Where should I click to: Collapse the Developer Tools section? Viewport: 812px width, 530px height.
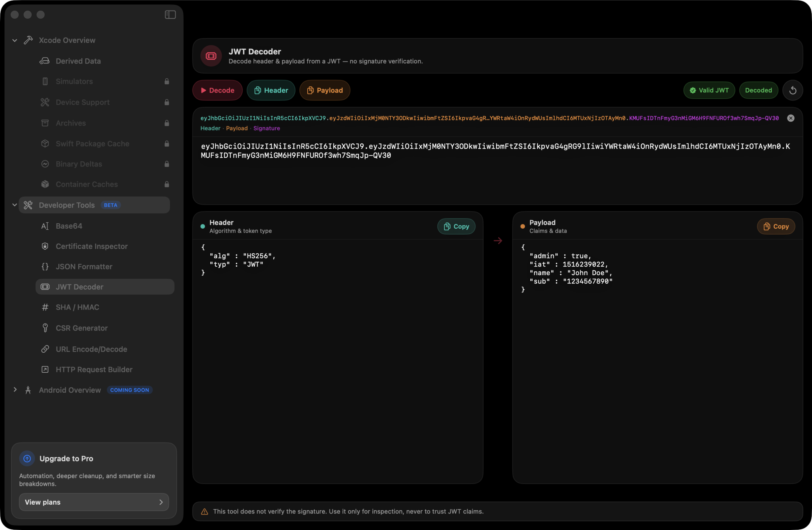(x=14, y=205)
